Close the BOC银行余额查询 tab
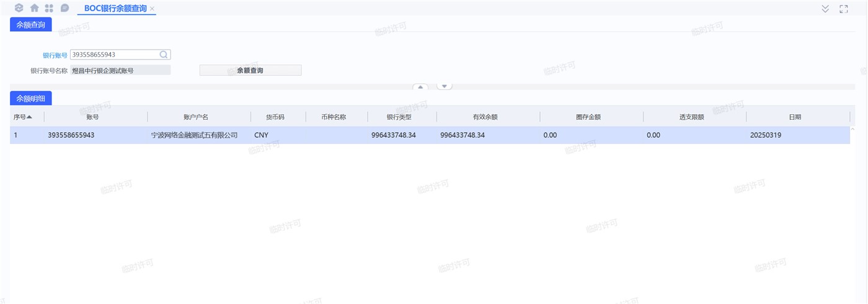The width and height of the screenshot is (868, 304). point(153,9)
